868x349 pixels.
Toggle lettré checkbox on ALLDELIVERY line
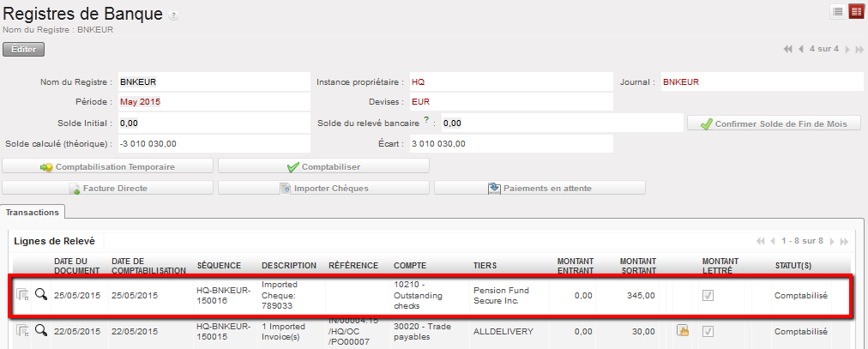[x=708, y=331]
